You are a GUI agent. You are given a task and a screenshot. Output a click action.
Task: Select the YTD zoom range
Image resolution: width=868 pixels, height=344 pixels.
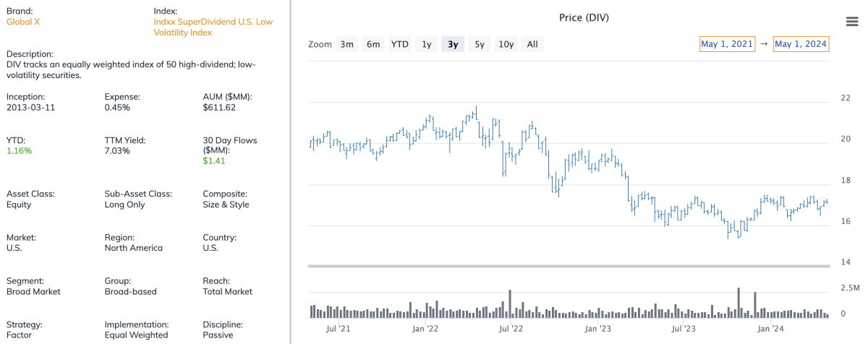tap(400, 44)
